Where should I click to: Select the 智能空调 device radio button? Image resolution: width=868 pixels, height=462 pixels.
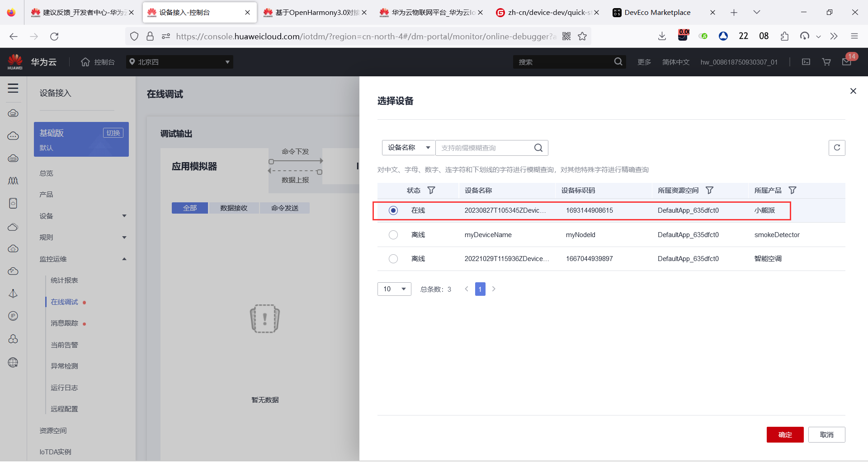click(x=393, y=258)
